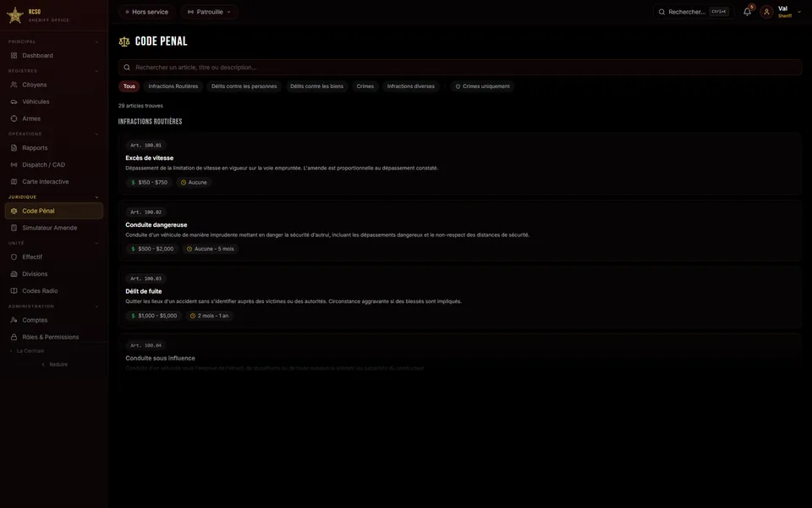Toggle the Hors service status

(x=146, y=12)
